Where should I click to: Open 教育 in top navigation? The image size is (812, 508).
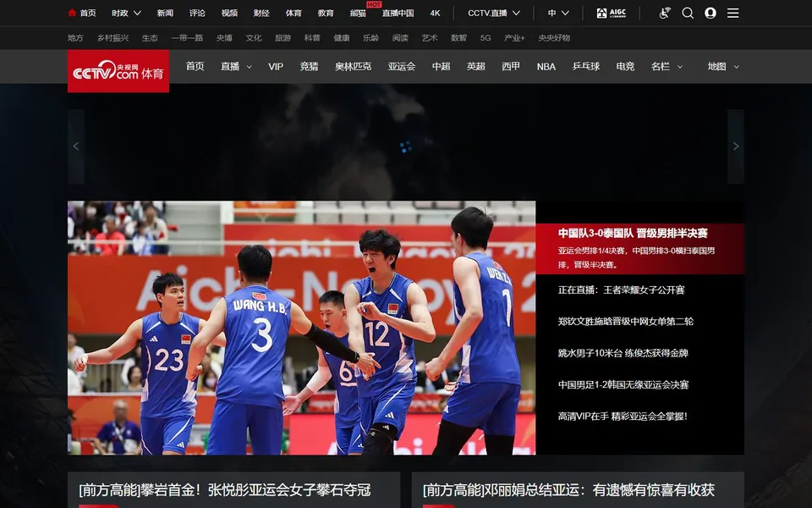click(x=326, y=13)
